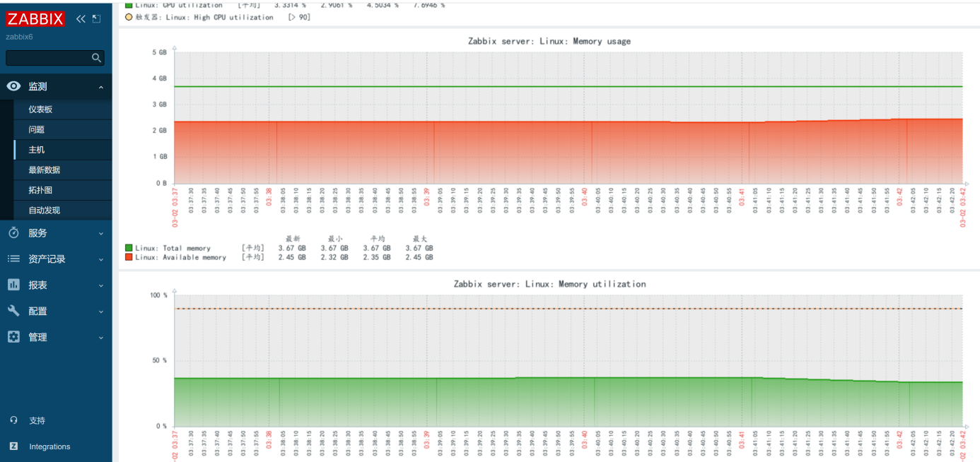Viewport: 980px width, 462px height.
Task: Click the 2.45 GB latest available value
Action: point(292,257)
